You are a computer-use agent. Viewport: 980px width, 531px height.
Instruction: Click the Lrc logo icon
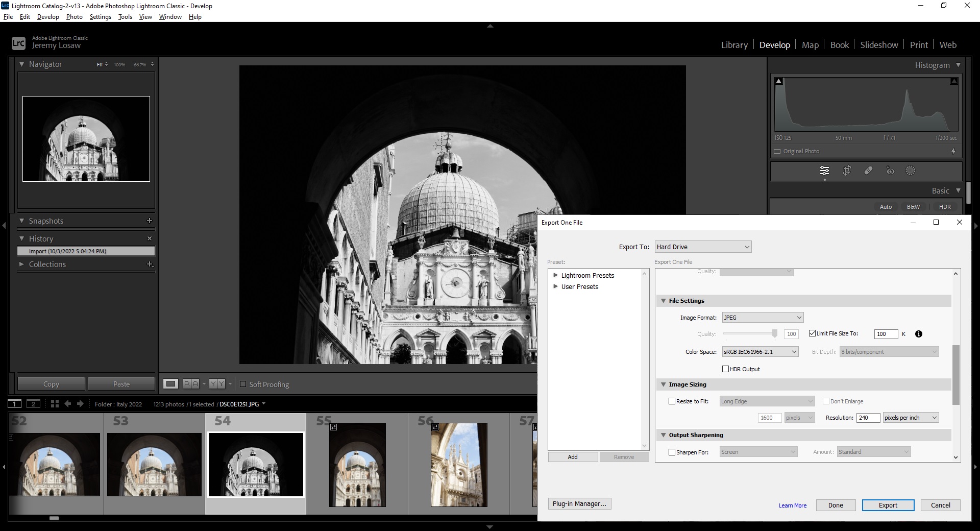[x=18, y=43]
